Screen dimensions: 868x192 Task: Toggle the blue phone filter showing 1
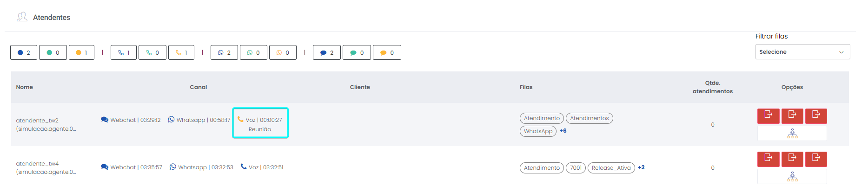click(124, 52)
